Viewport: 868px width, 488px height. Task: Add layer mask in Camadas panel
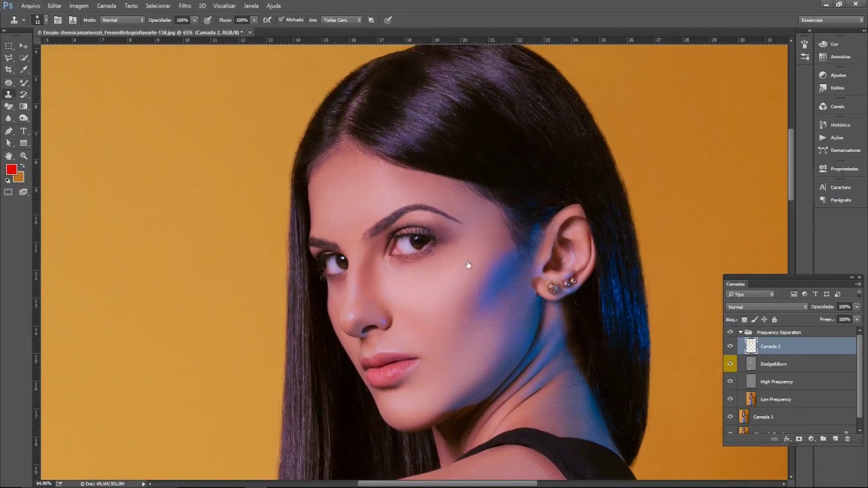click(799, 439)
